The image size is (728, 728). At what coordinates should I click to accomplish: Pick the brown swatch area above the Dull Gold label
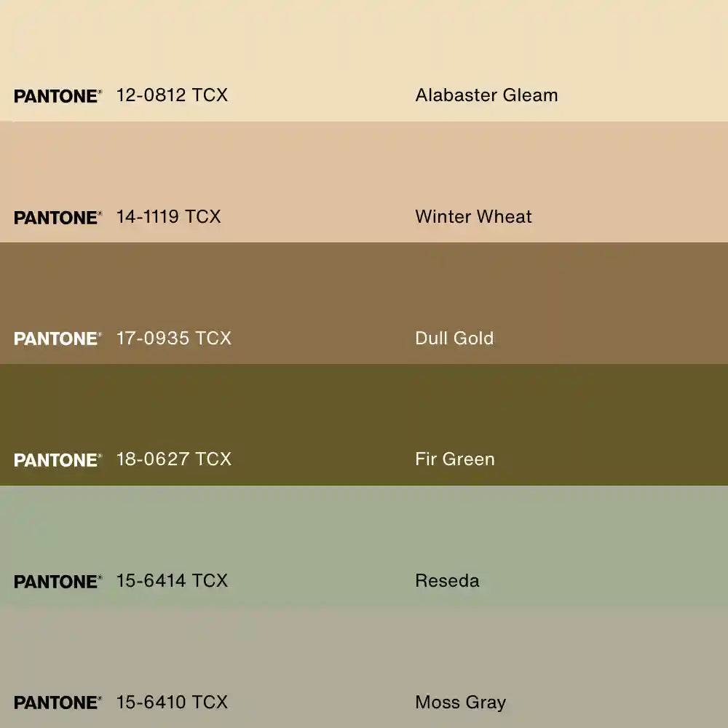pos(364,280)
